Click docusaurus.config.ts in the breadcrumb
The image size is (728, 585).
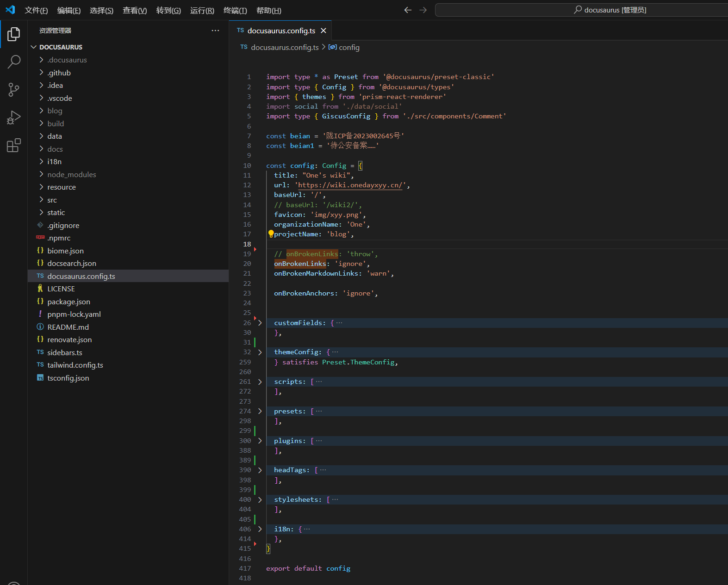point(285,47)
